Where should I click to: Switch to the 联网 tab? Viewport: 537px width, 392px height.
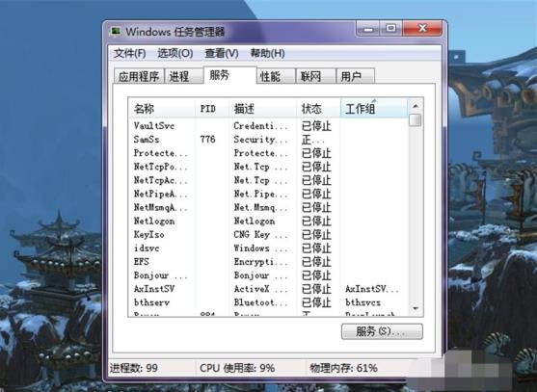[x=315, y=76]
